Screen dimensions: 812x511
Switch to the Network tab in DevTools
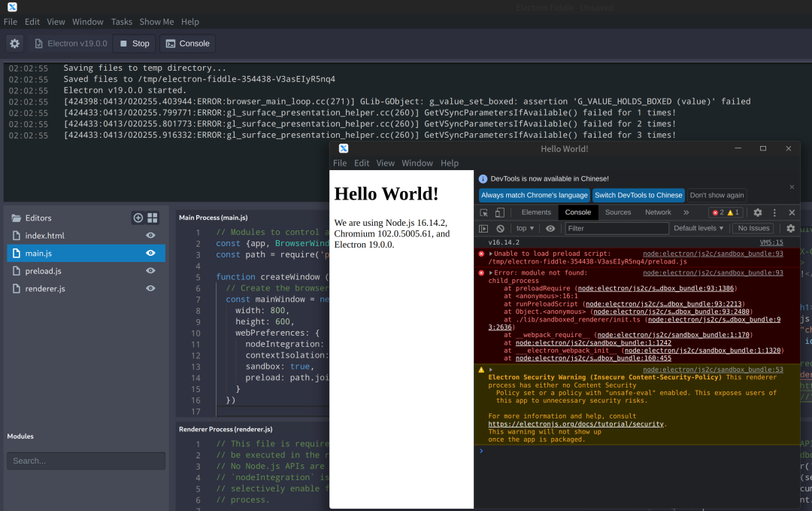point(658,213)
